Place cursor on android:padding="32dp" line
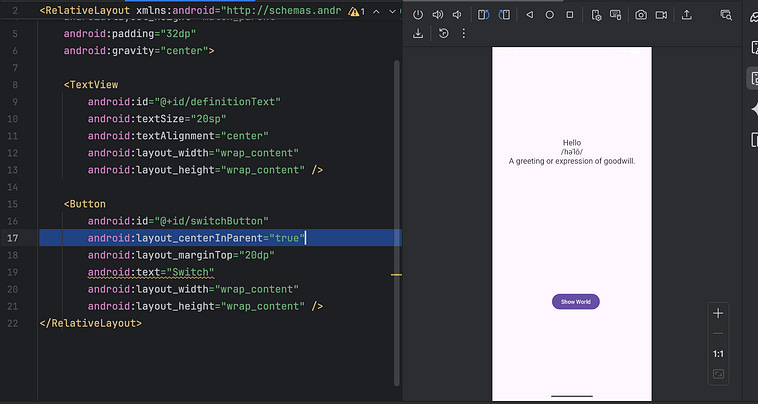Viewport: 758px width, 404px height. click(130, 34)
